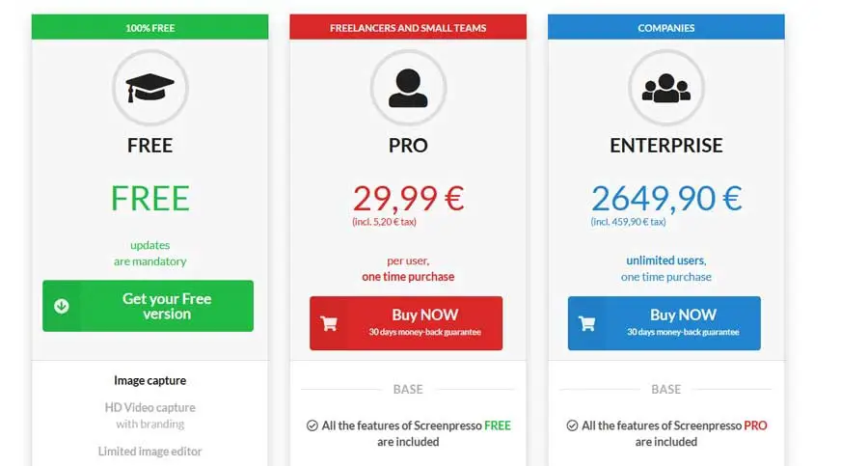Select the blue Companies header banner

(x=666, y=28)
